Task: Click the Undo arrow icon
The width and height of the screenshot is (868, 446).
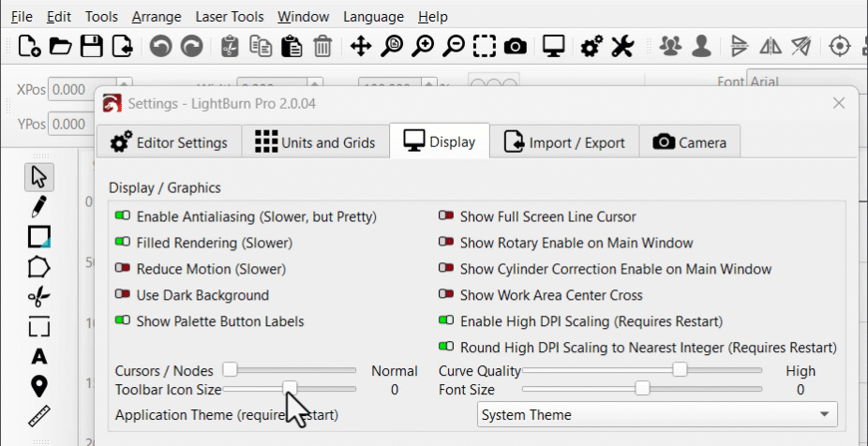Action: (x=160, y=45)
